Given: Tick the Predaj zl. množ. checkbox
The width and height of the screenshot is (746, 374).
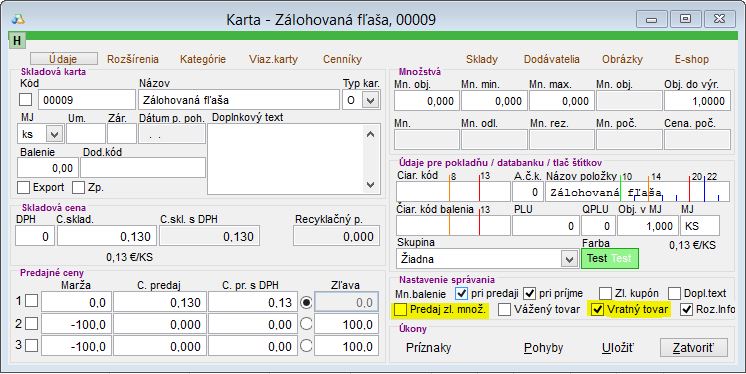Looking at the screenshot, I should 401,310.
